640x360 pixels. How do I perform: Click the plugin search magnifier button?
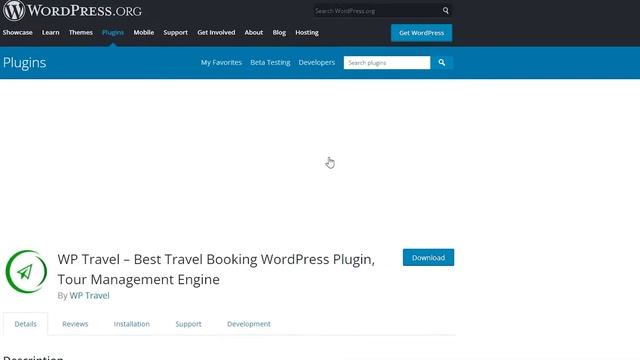pos(442,62)
